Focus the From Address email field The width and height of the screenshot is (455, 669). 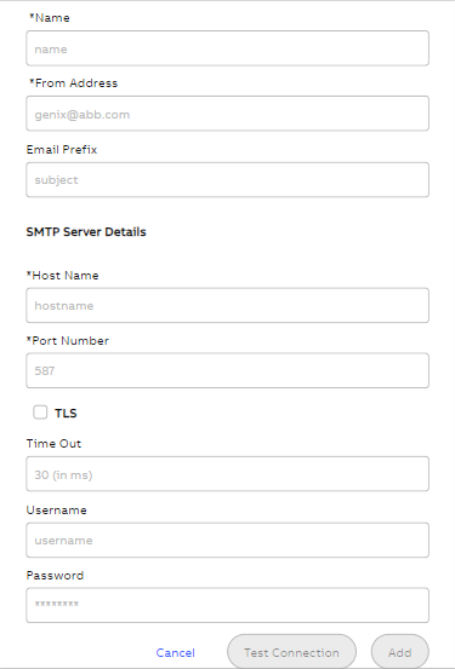click(228, 113)
